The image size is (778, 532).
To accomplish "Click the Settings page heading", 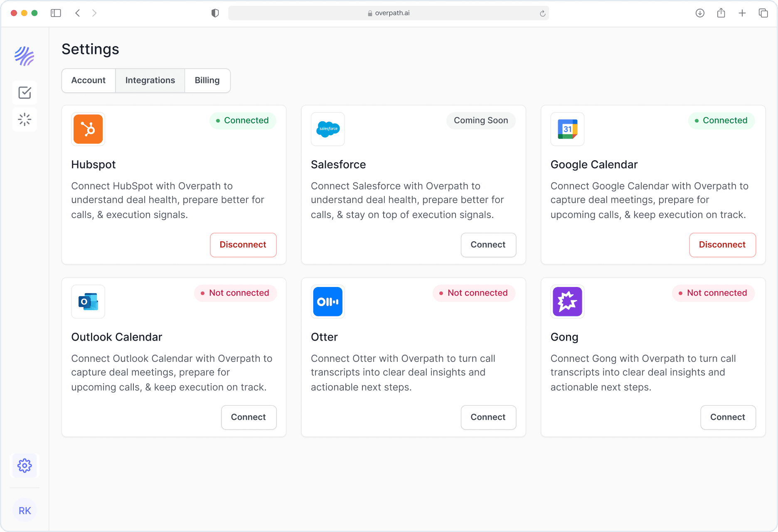I will (91, 49).
